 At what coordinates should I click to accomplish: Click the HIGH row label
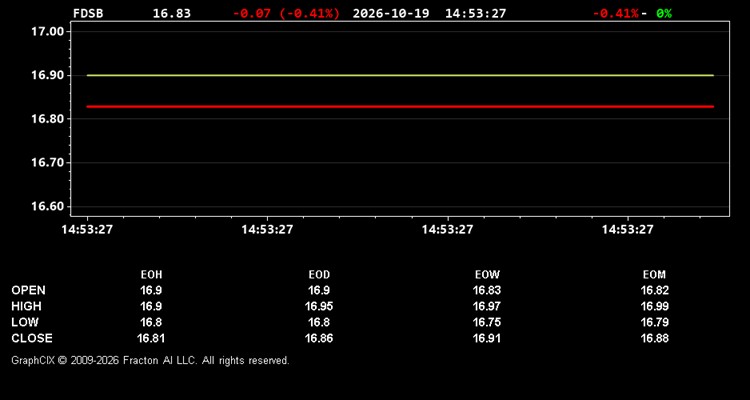(26, 306)
